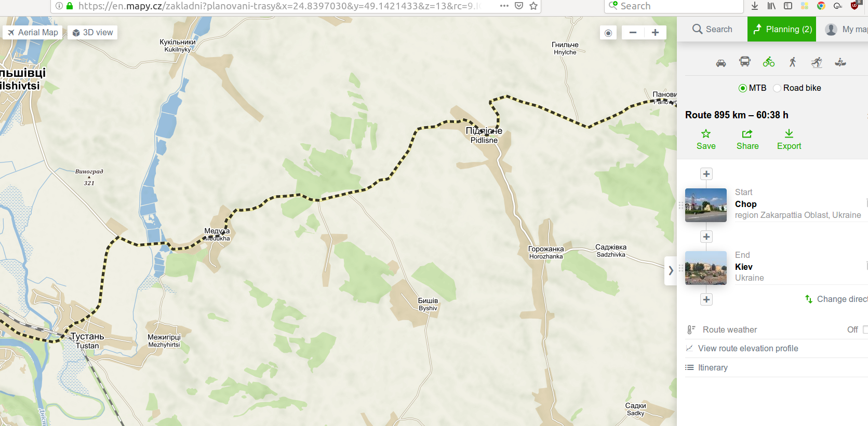Open the Search tab
This screenshot has height=426, width=868.
712,29
